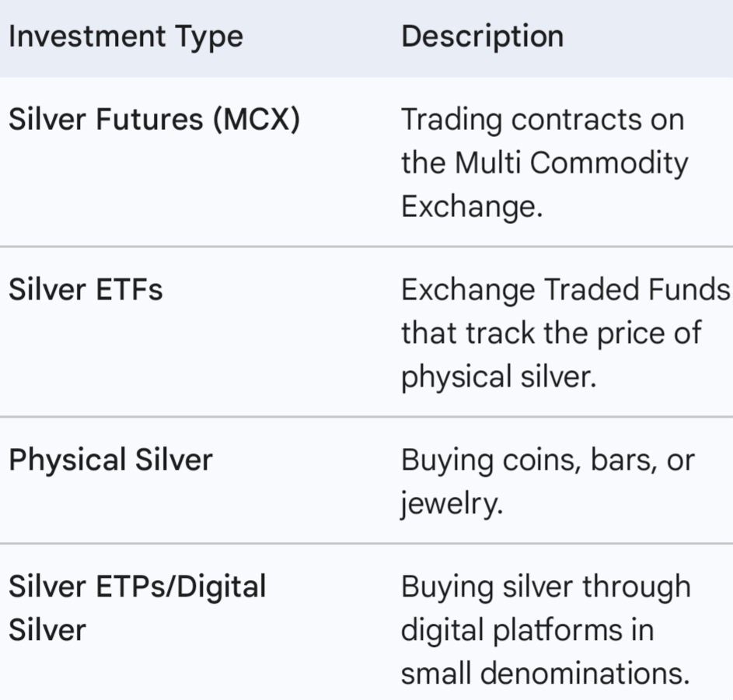The image size is (733, 700).
Task: Click the 'physical silver.' text line
Action: pyautogui.click(x=497, y=376)
